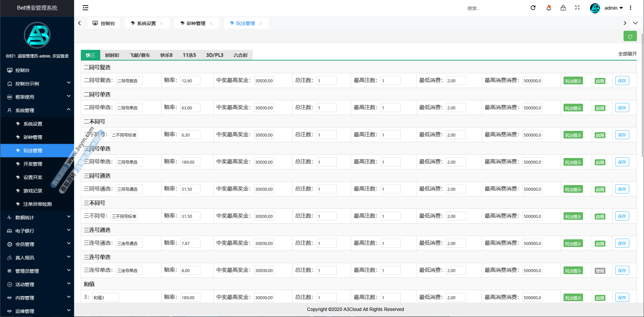Click 玩法提示 for the 二不同号 row

point(573,135)
